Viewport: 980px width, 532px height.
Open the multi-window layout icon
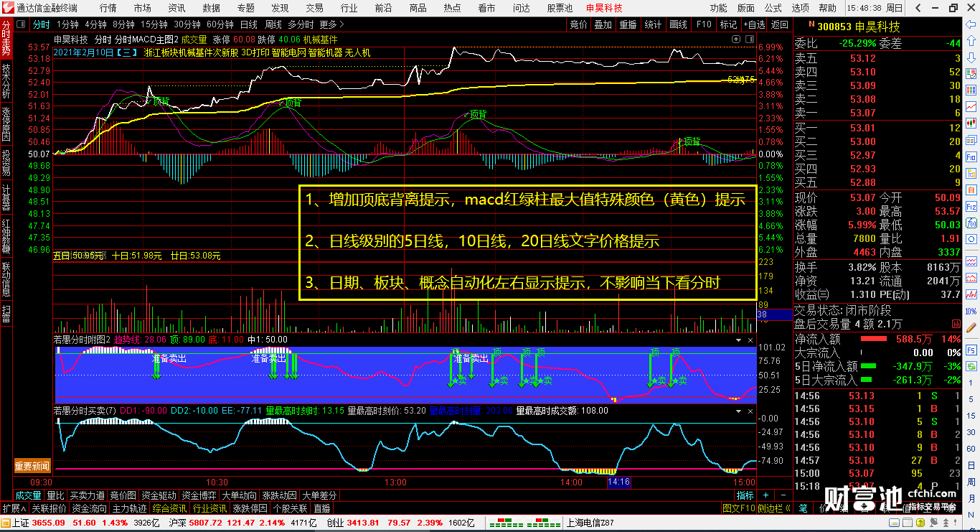pos(971,139)
